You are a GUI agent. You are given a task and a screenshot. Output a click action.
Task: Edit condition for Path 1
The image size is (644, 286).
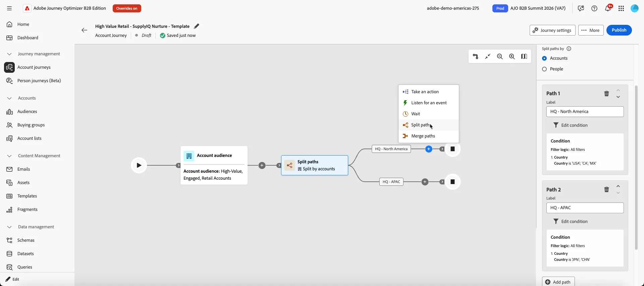pos(570,125)
